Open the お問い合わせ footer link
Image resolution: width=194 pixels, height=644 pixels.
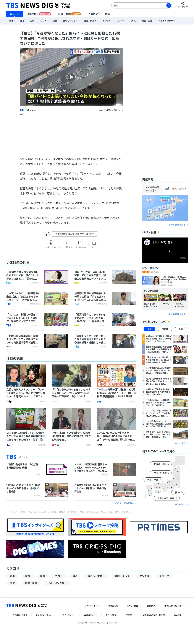click(111, 615)
